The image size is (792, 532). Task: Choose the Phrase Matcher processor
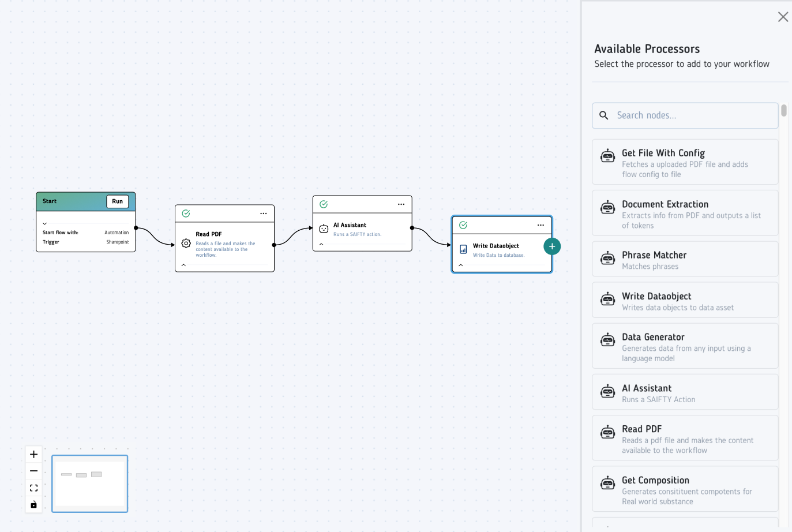[685, 259]
